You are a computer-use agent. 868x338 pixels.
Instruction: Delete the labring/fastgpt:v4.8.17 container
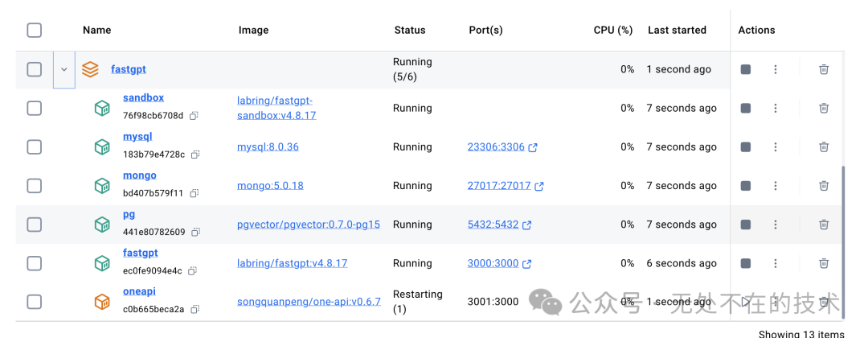[824, 263]
